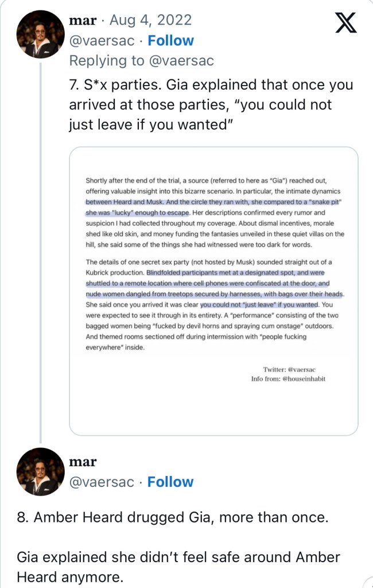This screenshot has height=588, width=373.
Task: Click the tweet text starting "7. S*x parties"
Action: [x=211, y=106]
